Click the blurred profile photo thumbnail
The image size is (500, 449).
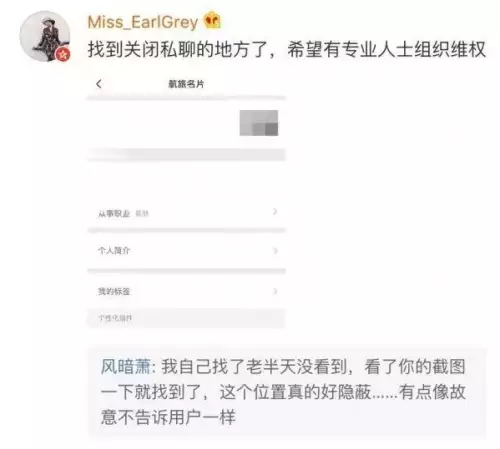(259, 123)
